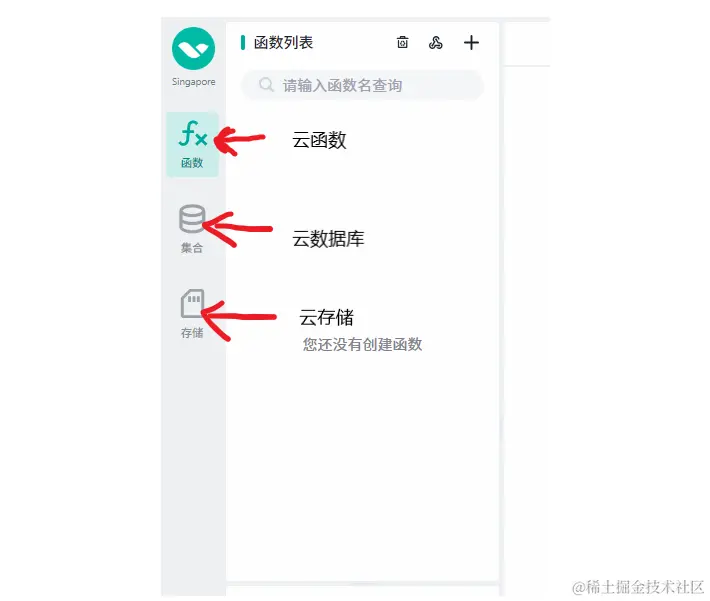
Task: Click the magnifier icon in search box
Action: 266,85
